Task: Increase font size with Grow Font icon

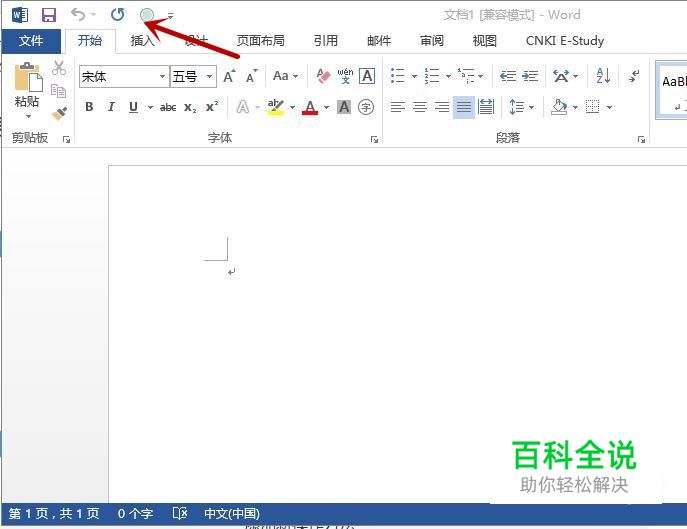Action: [x=229, y=76]
